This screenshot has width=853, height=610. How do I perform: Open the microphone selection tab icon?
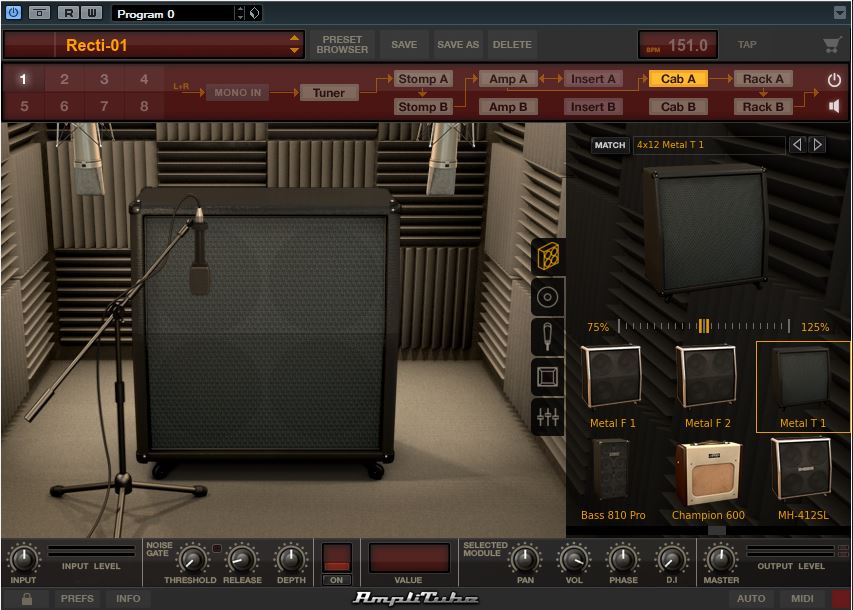tap(548, 337)
